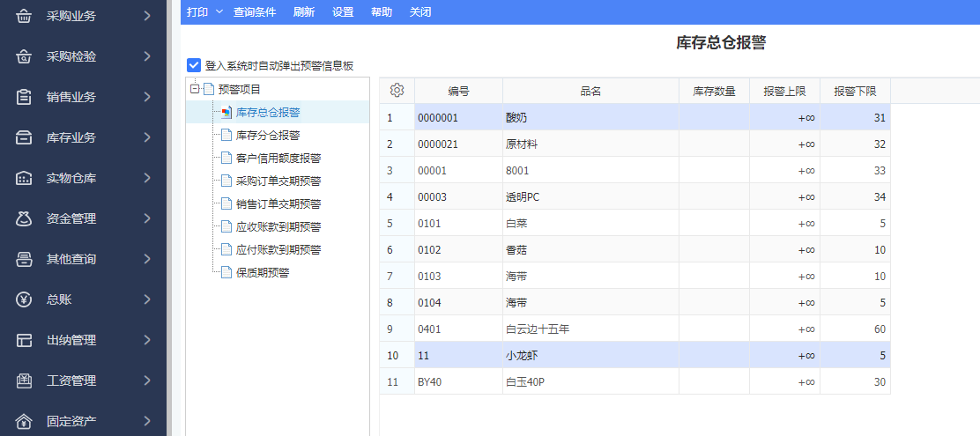Click the 工资管理 icon in sidebar

pos(25,381)
